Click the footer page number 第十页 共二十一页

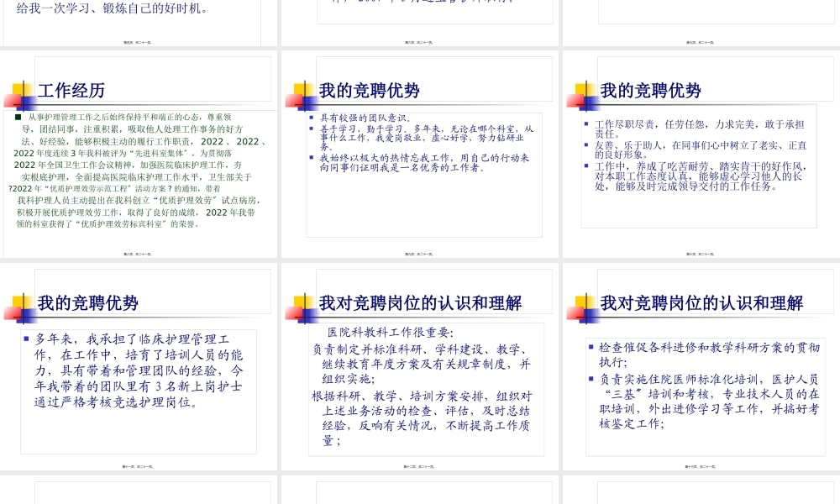pyautogui.click(x=700, y=254)
